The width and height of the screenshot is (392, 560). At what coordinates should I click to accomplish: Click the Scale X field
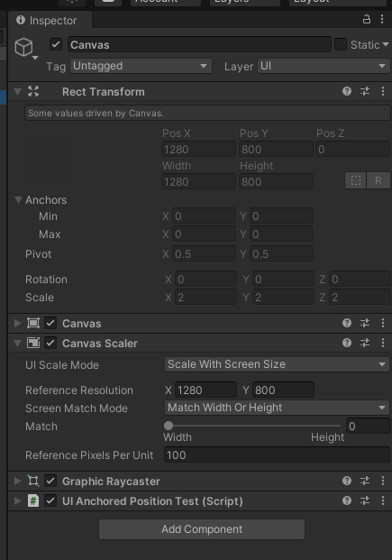pos(205,297)
